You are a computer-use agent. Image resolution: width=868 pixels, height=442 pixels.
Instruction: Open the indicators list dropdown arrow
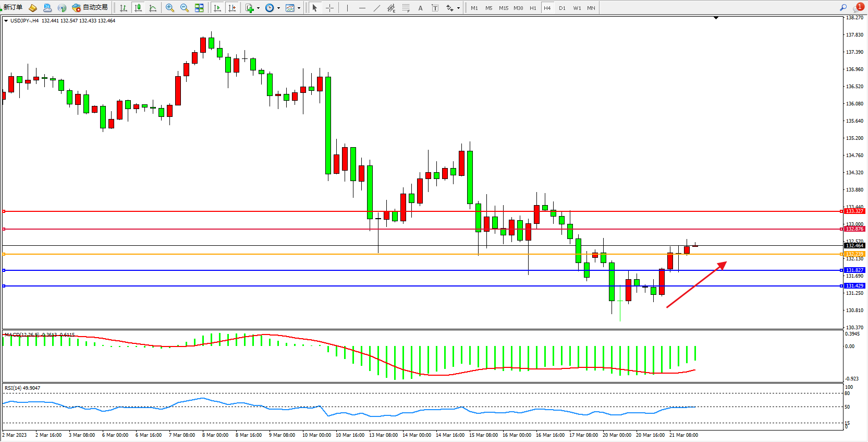pos(258,8)
